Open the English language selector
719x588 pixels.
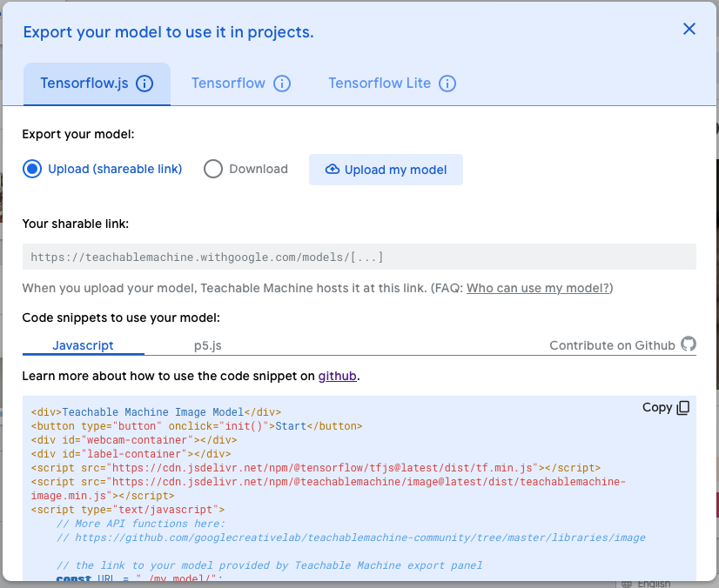(x=653, y=584)
